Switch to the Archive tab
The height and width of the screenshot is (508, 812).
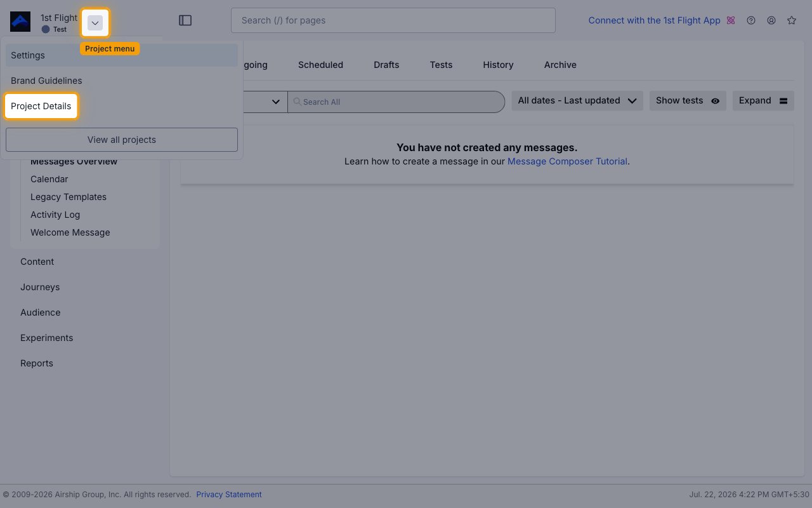pyautogui.click(x=560, y=65)
